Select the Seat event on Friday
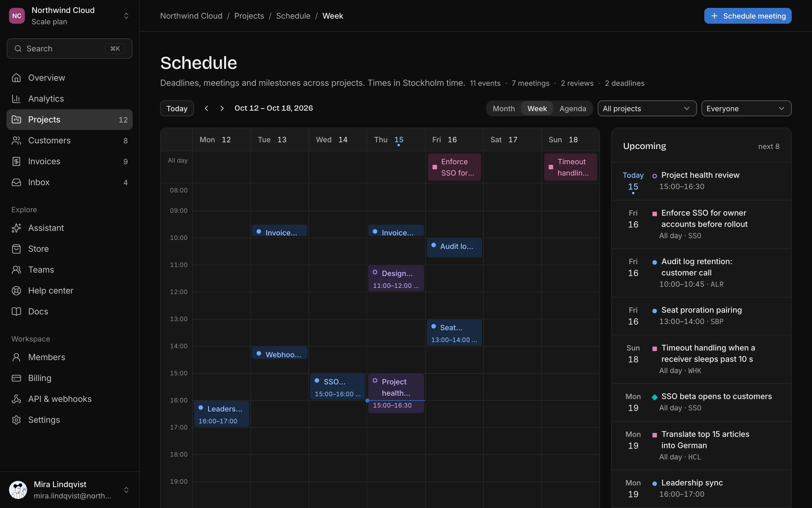The height and width of the screenshot is (508, 812). click(454, 333)
